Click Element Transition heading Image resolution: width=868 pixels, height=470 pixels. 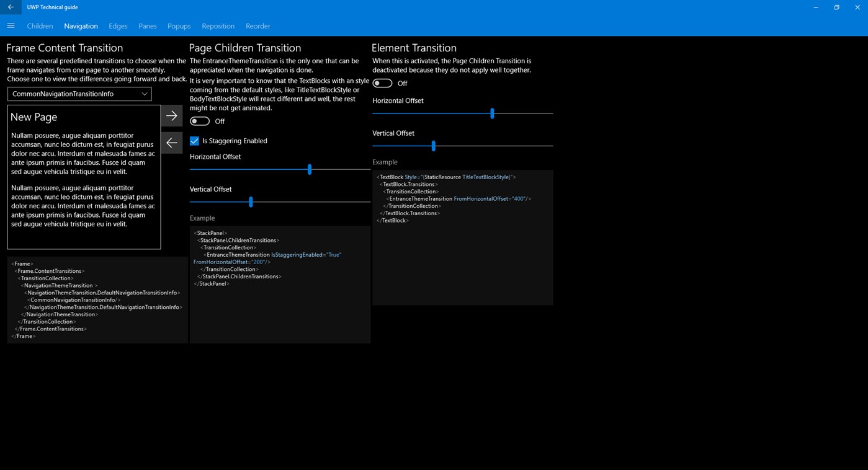414,48
